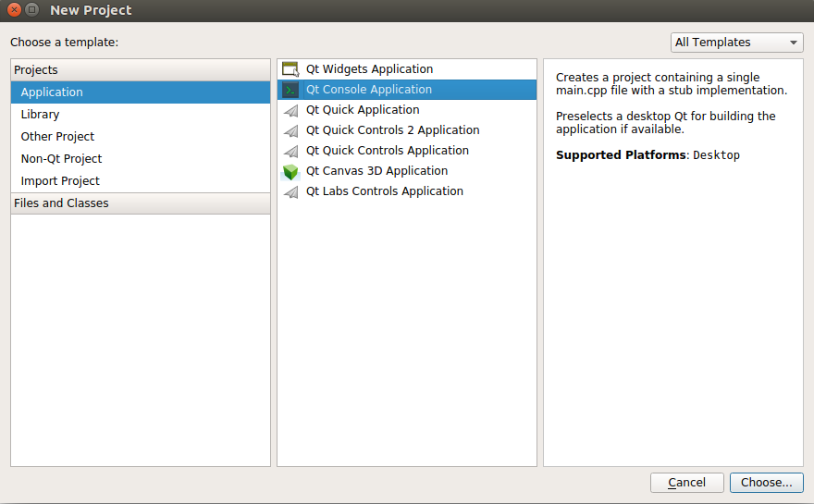Click the Choose... button
The height and width of the screenshot is (504, 814).
point(766,483)
